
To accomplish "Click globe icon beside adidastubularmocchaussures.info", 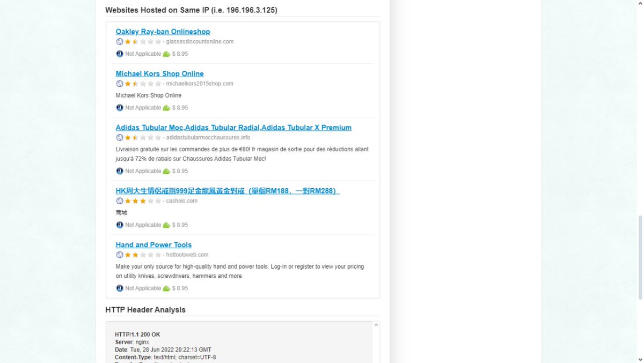I will pos(120,138).
